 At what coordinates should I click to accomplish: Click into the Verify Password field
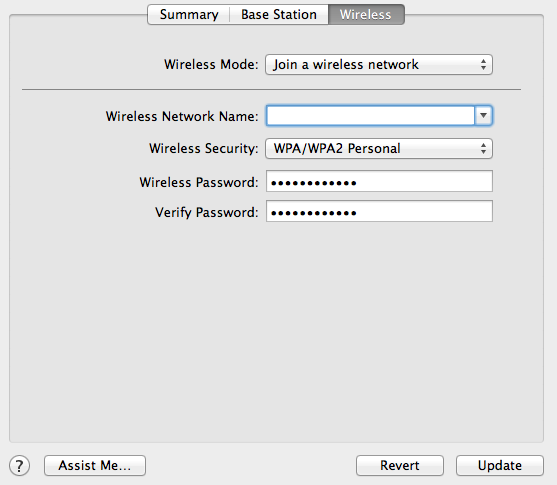pos(379,211)
